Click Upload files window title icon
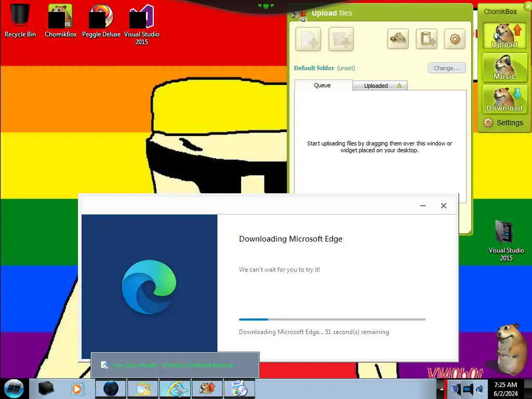This screenshot has width=532, height=399. coord(299,14)
